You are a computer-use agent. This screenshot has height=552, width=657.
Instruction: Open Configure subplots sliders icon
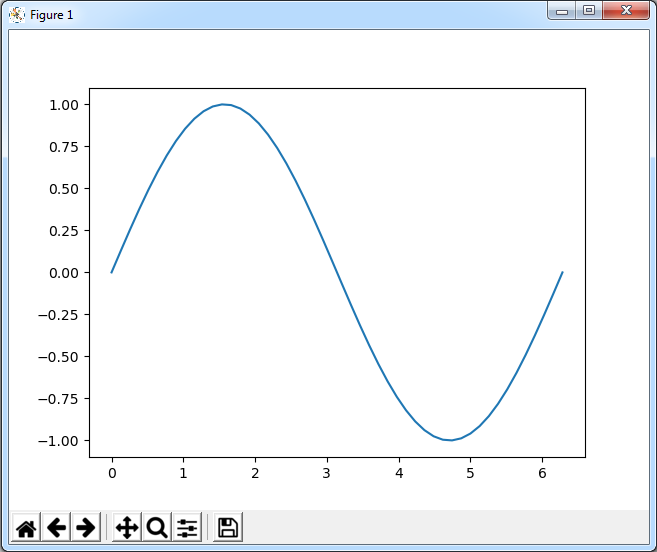187,527
